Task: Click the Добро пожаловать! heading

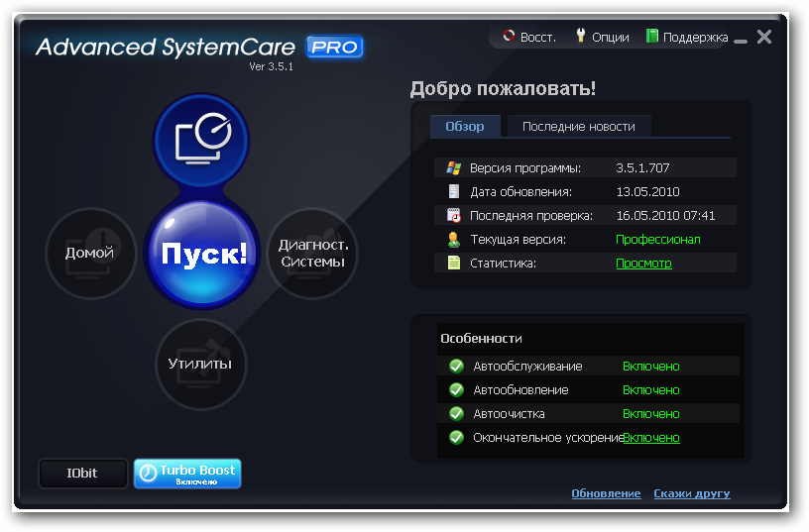Action: point(503,89)
